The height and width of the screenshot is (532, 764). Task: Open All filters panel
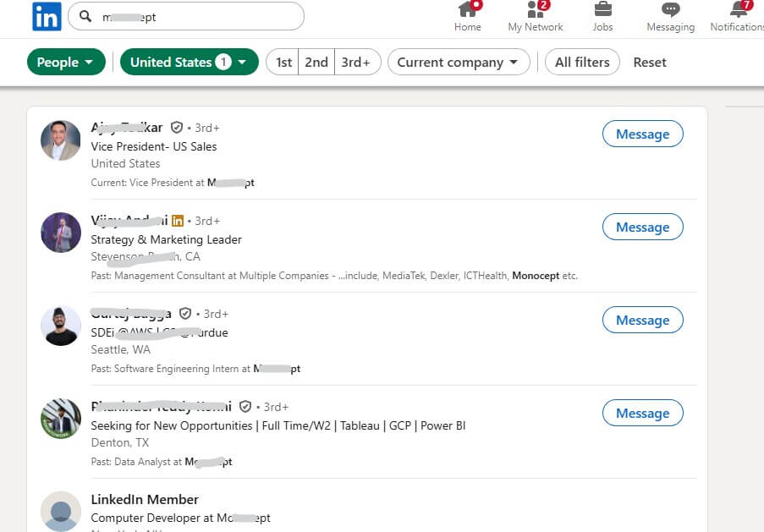(582, 62)
